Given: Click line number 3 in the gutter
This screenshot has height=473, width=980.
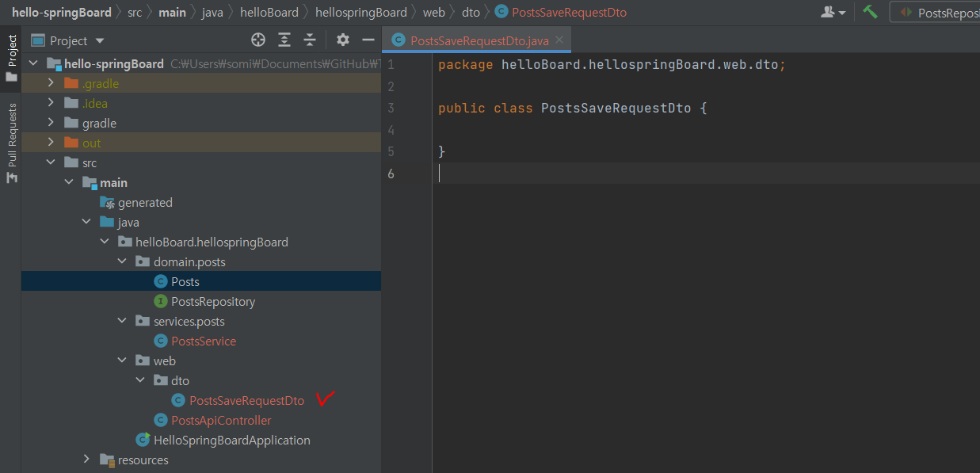Looking at the screenshot, I should 391,108.
